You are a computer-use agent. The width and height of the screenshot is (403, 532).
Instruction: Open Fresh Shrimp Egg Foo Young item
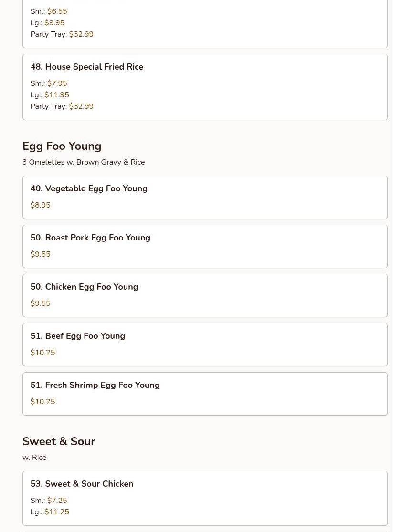[x=95, y=386]
